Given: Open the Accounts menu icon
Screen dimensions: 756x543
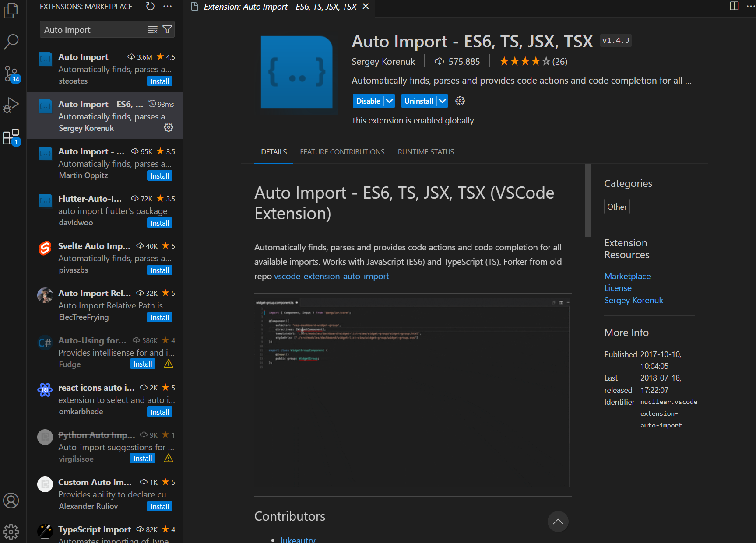Looking at the screenshot, I should (x=11, y=501).
